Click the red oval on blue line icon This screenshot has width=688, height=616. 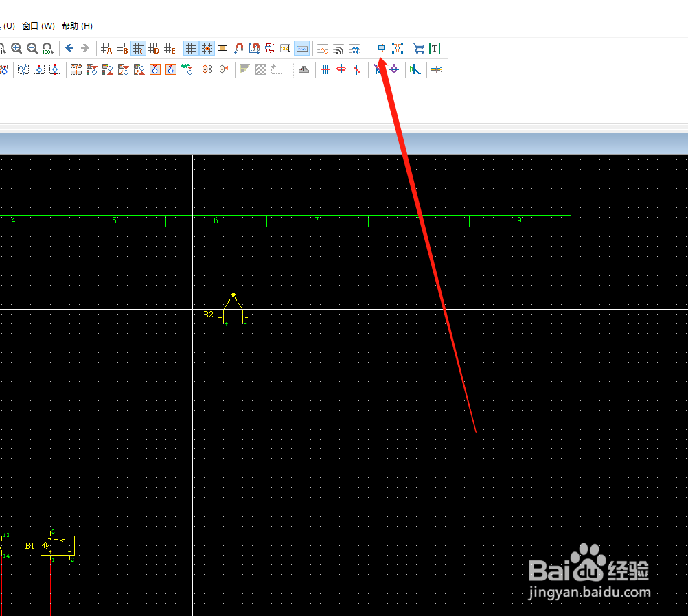(x=341, y=69)
